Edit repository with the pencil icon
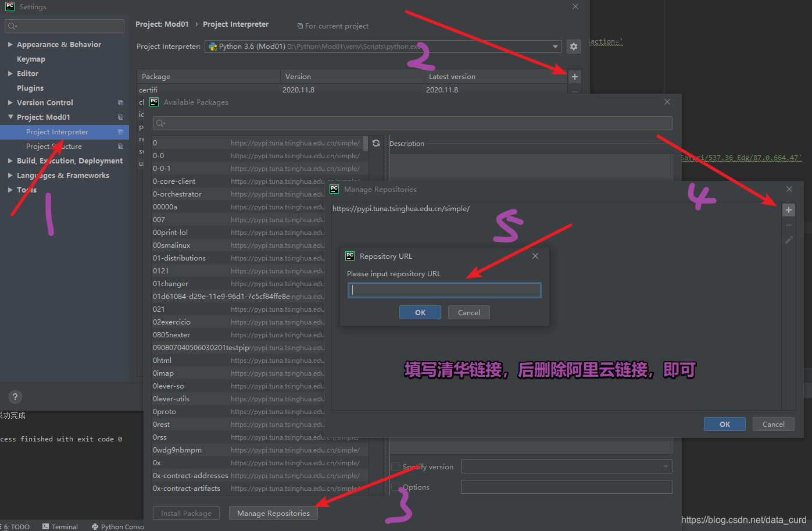This screenshot has height=531, width=812. [789, 240]
